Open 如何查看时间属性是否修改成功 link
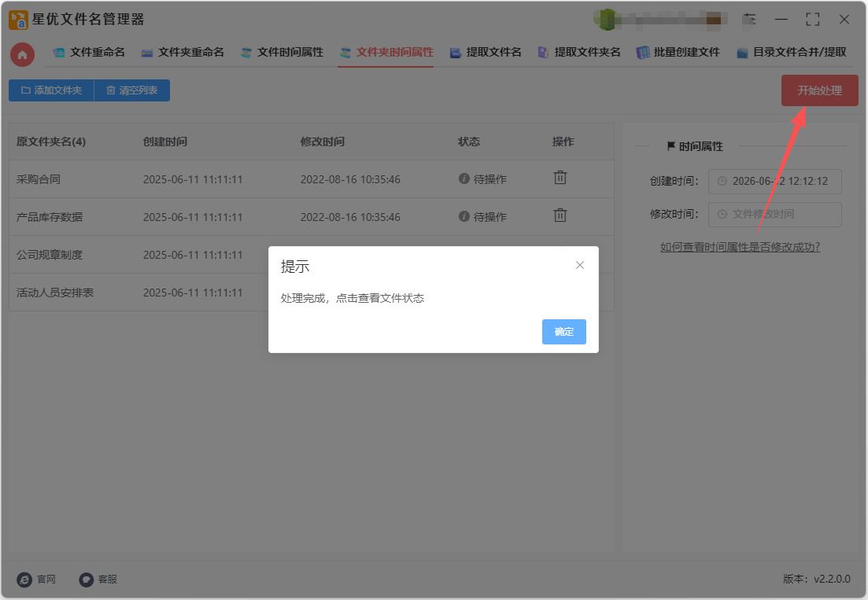Image resolution: width=868 pixels, height=600 pixels. click(x=740, y=247)
